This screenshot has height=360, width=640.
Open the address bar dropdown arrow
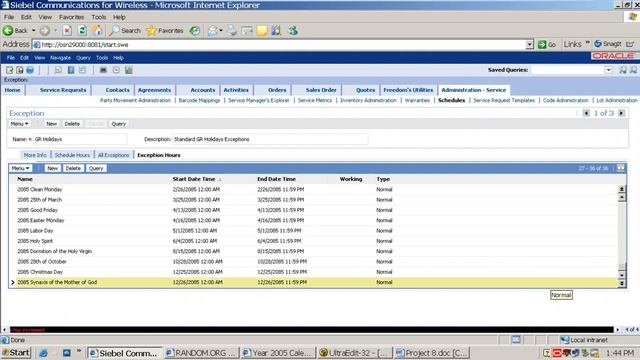click(529, 44)
